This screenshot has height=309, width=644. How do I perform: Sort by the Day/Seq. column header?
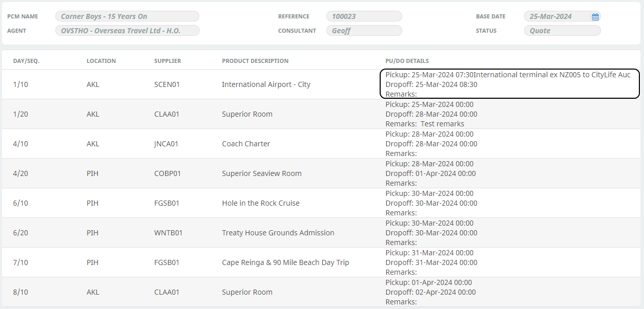point(26,61)
